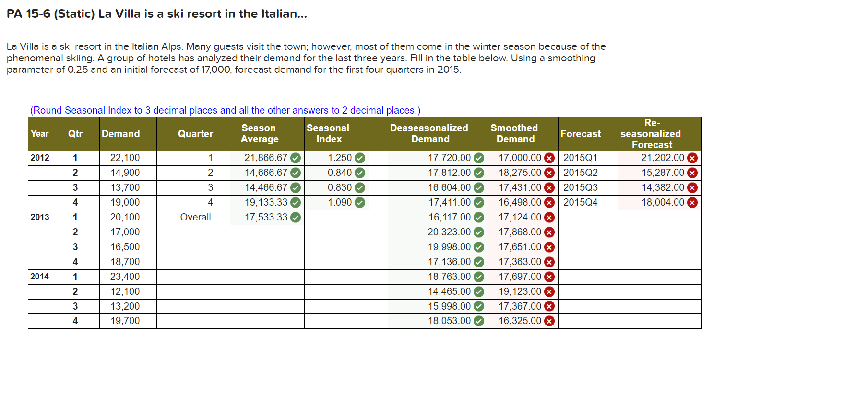Select the smoothed demand value 17,000.00
The width and height of the screenshot is (868, 406).
[x=520, y=158]
